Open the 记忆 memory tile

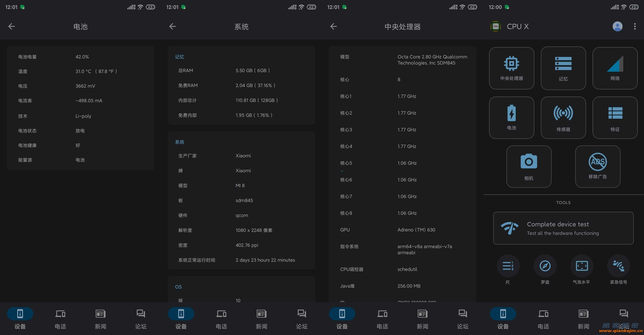pyautogui.click(x=563, y=68)
